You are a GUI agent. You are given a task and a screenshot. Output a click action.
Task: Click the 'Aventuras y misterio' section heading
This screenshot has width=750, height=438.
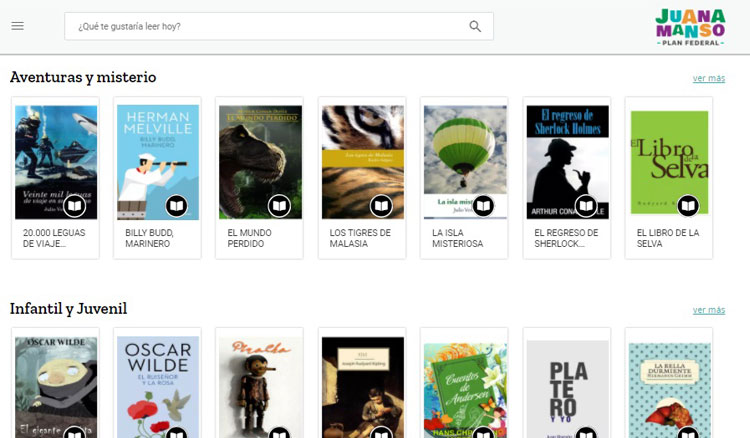[83, 77]
